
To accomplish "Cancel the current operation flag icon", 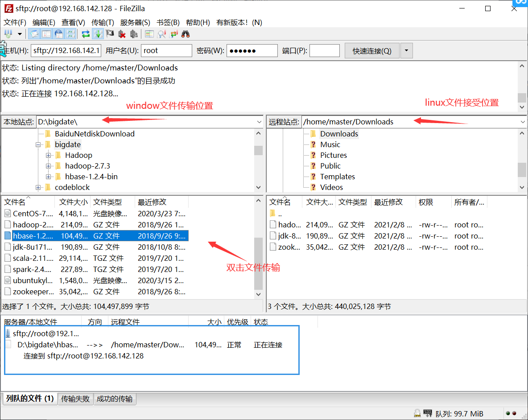I will point(110,34).
